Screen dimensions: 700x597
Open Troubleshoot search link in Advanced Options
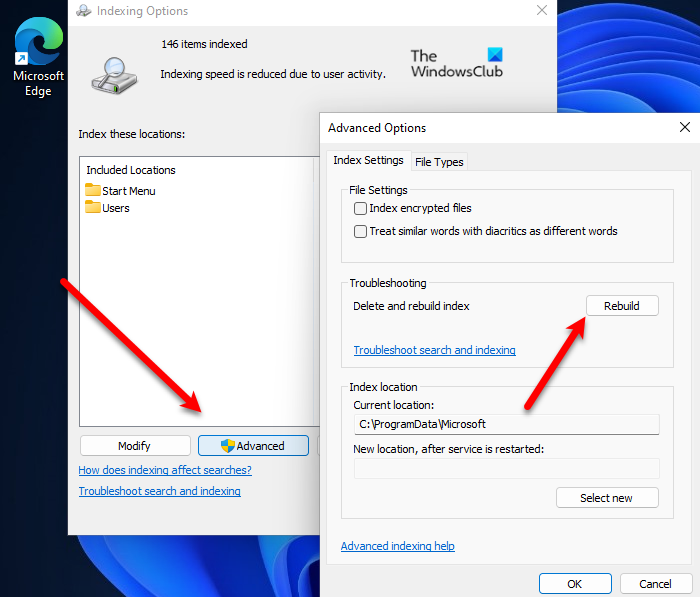click(434, 350)
